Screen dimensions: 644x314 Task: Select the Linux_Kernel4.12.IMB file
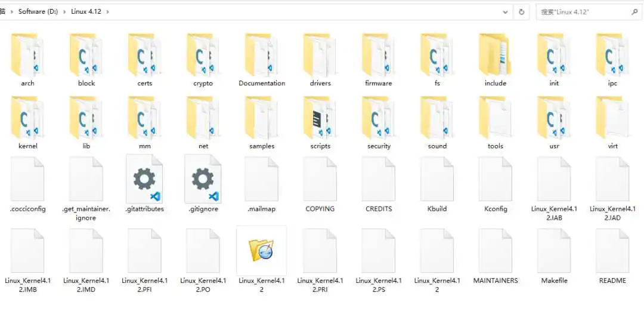pyautogui.click(x=27, y=260)
